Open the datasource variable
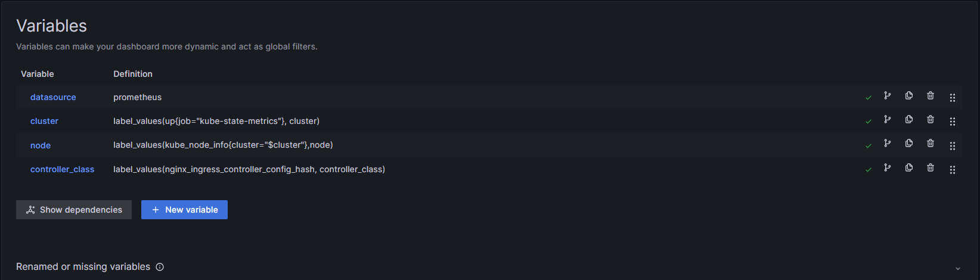980x280 pixels. 53,97
